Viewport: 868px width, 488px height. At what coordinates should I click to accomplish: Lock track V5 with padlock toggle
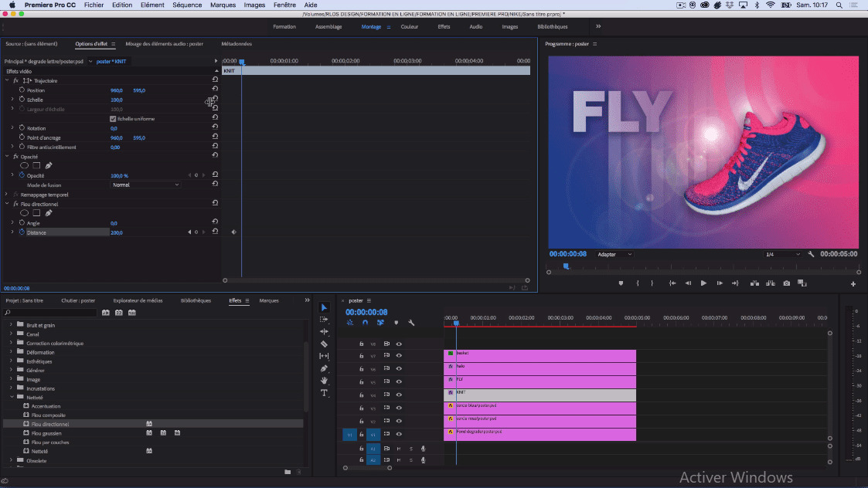coord(362,381)
